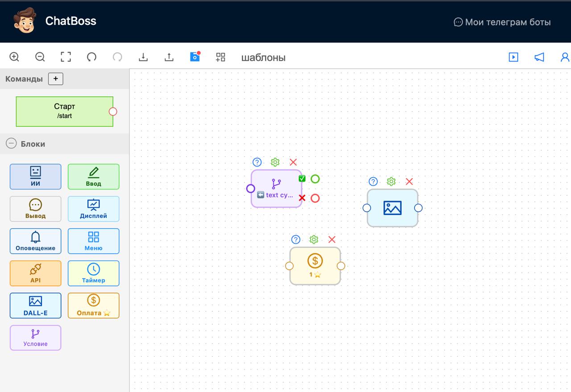
Task: Delete the image node with its red X
Action: 409,182
